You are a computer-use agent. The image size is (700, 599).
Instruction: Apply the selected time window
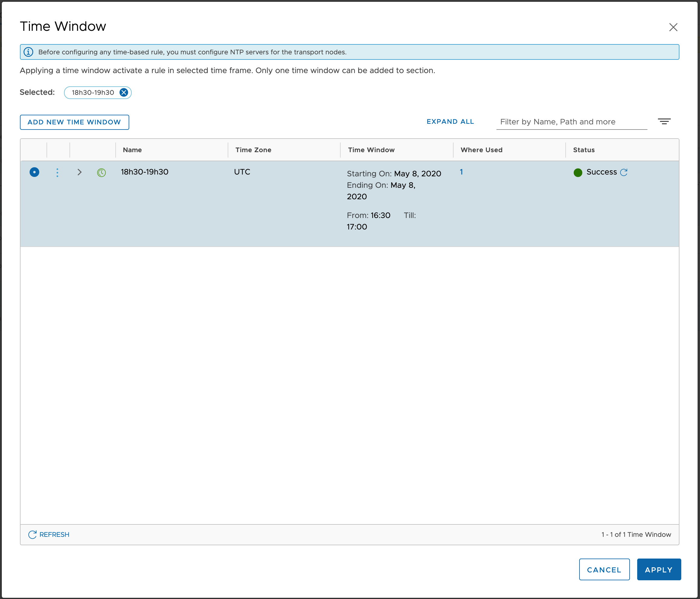658,570
